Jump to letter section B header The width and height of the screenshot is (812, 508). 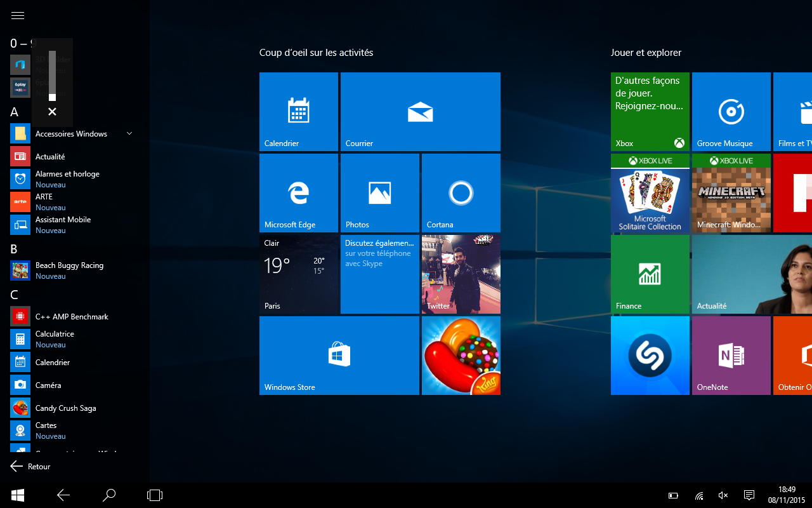[14, 249]
